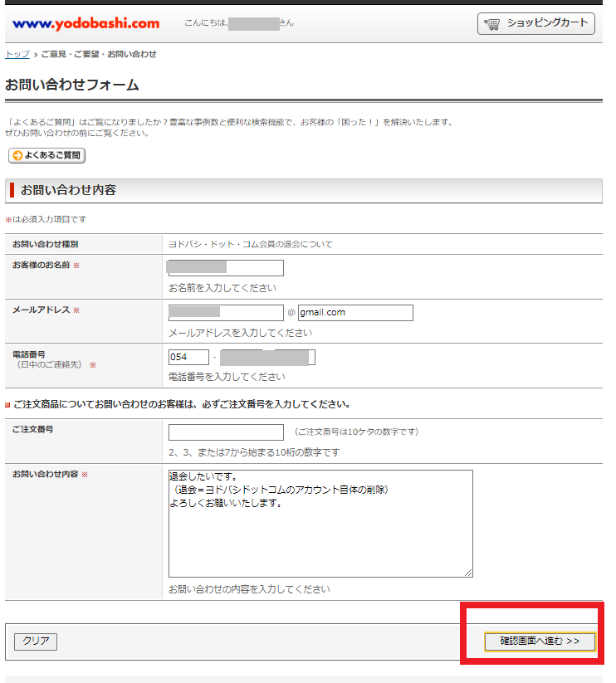This screenshot has width=616, height=683.
Task: Click the shopping cart icon
Action: coord(493,23)
